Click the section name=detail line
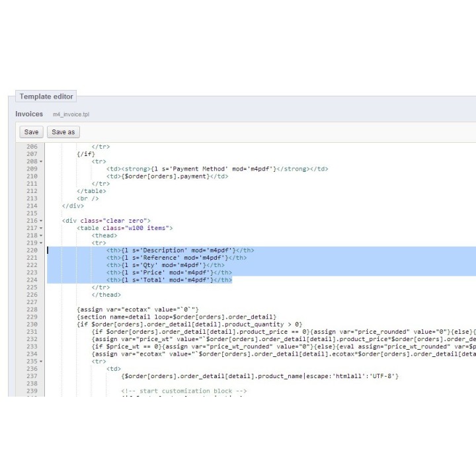Image resolution: width=476 pixels, height=476 pixels. [177, 317]
